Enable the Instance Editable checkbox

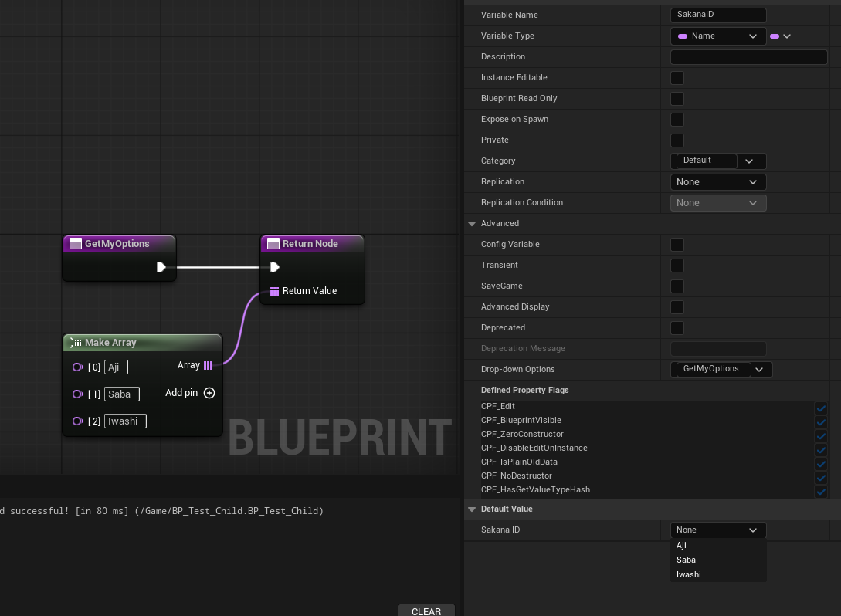(677, 78)
